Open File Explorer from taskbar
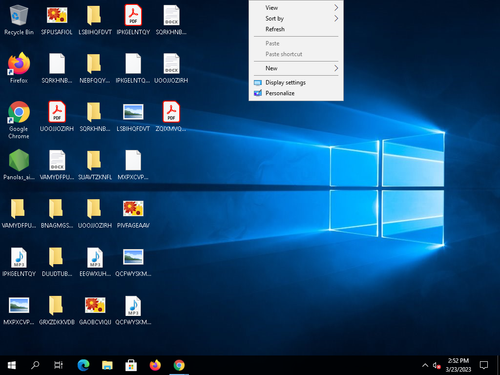Image resolution: width=500 pixels, height=375 pixels. coord(107,365)
